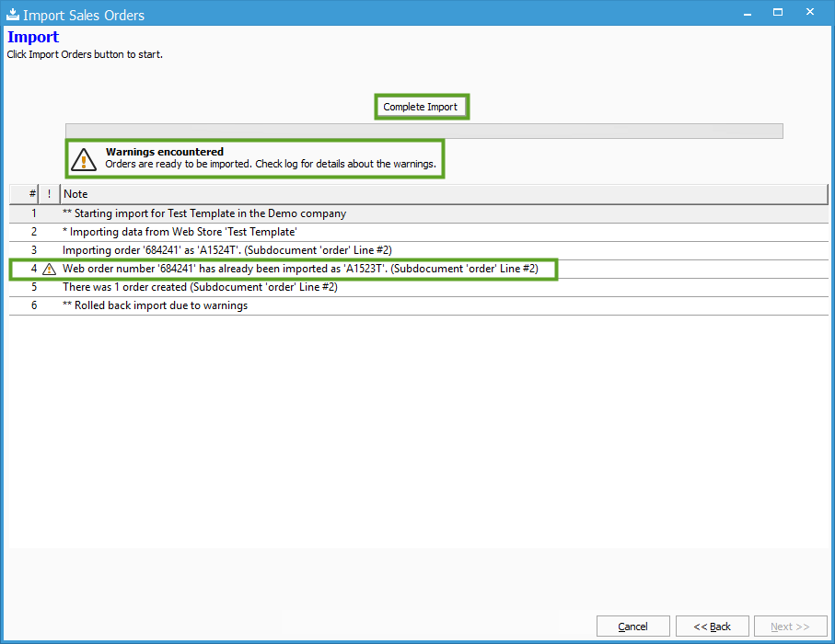
Task: Click the Import Sales Orders title bar icon
Action: click(13, 15)
